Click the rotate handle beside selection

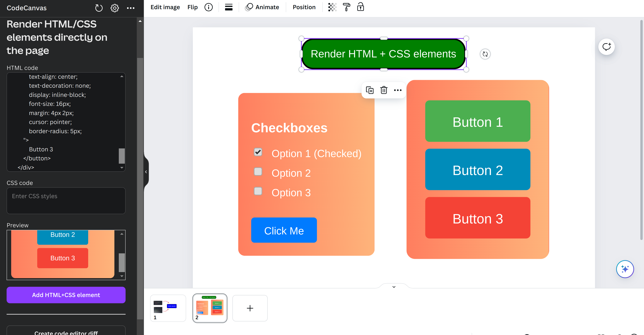(x=485, y=54)
